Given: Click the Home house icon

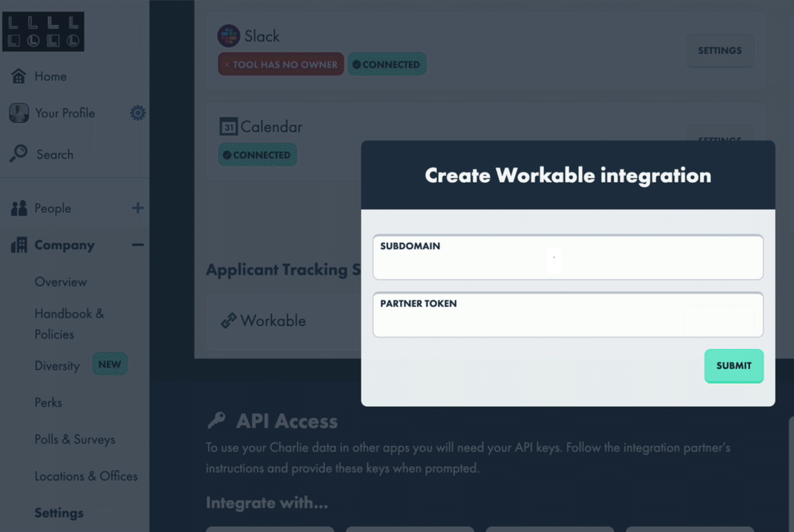Looking at the screenshot, I should (x=19, y=76).
